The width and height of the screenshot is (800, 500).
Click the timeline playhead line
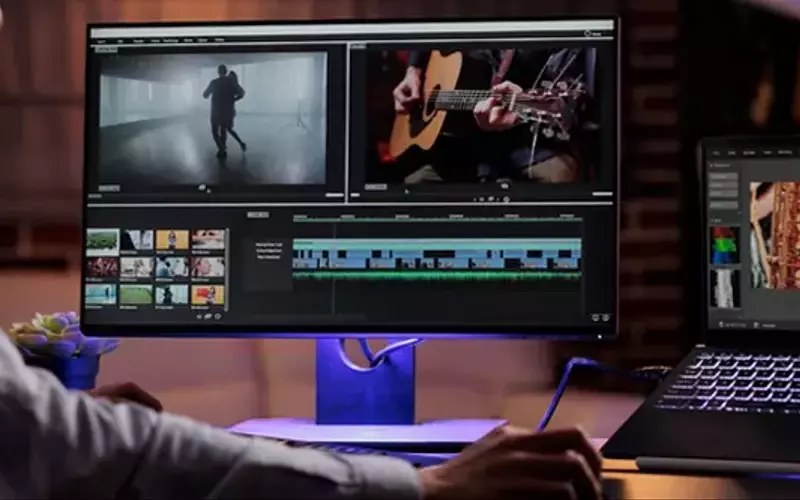tap(334, 268)
